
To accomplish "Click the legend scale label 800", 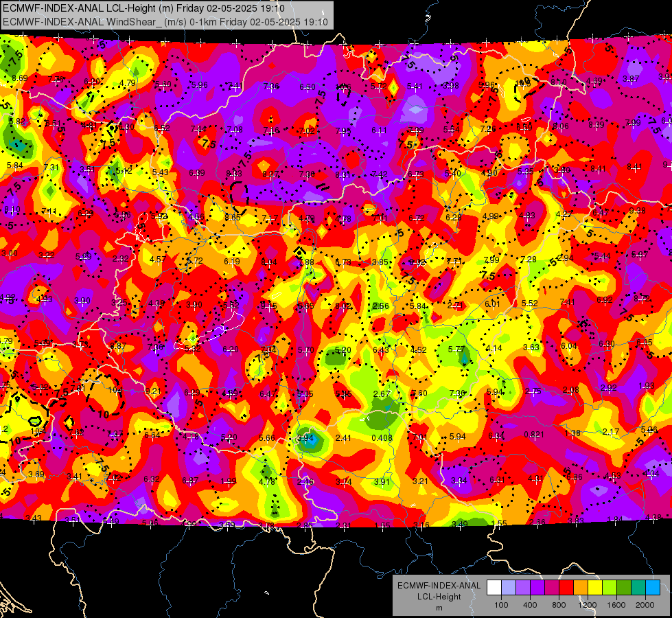I will [559, 605].
